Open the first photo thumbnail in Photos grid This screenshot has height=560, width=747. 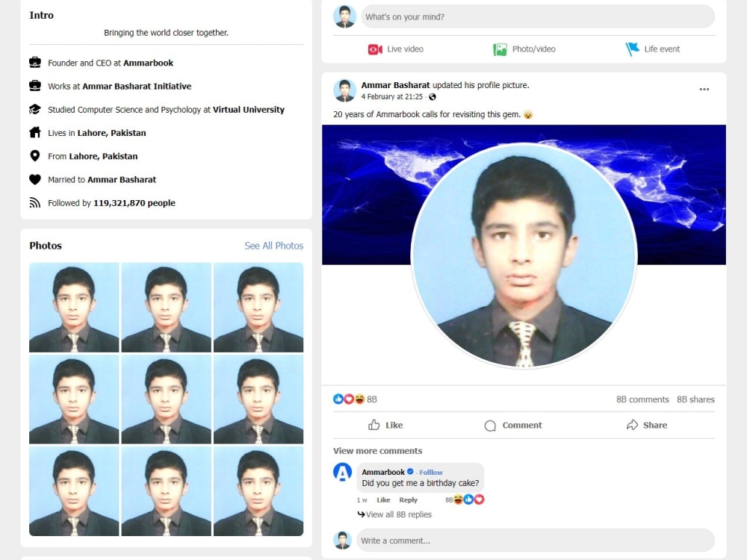[x=73, y=306]
